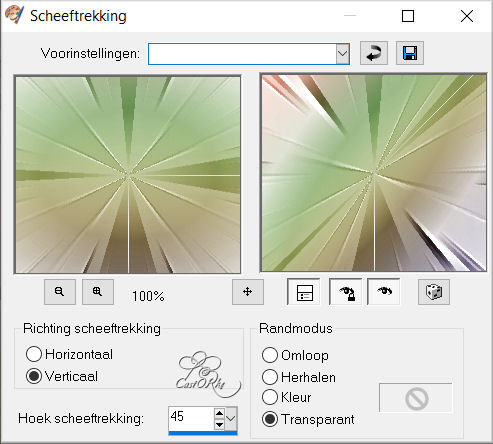Open the Voorinstellingen dropdown arrow

pos(342,53)
